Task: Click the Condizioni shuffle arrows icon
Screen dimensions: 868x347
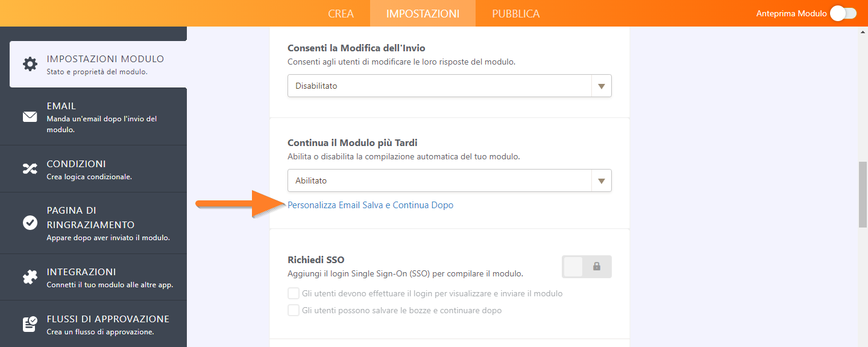Action: click(30, 169)
